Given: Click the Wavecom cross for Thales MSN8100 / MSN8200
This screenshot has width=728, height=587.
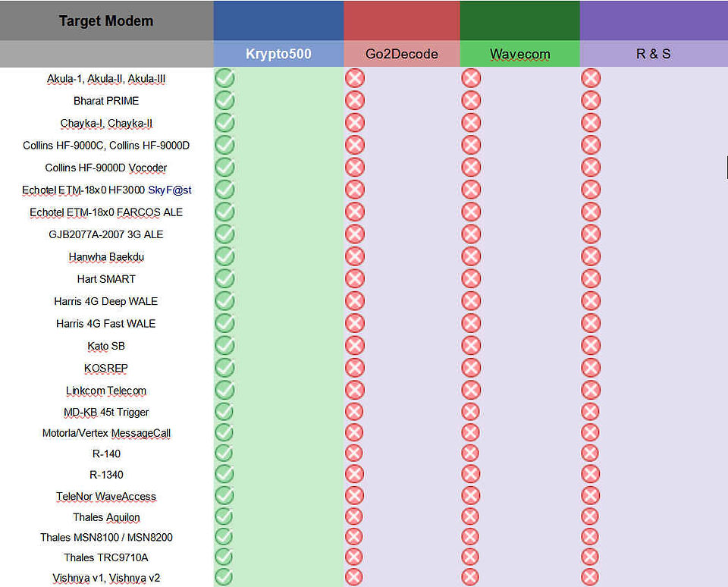Looking at the screenshot, I should [x=470, y=537].
